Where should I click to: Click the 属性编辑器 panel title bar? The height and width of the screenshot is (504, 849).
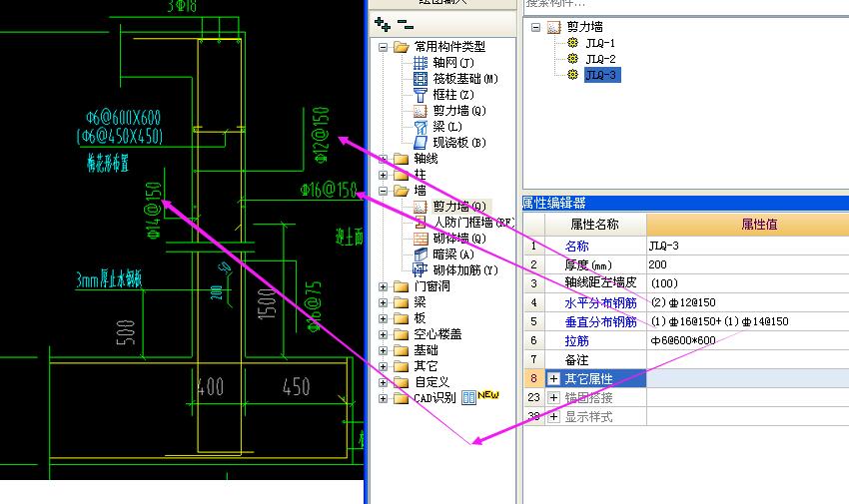685,203
